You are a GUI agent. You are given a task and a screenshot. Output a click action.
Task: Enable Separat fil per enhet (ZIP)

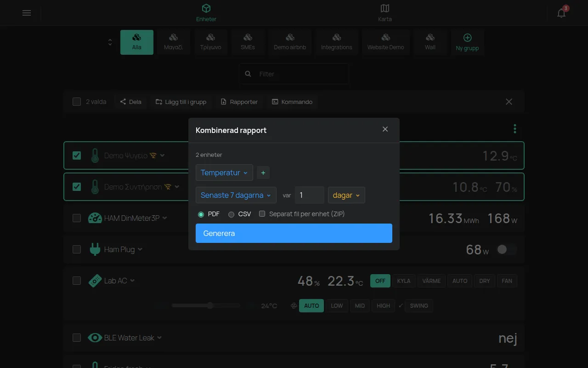pyautogui.click(x=262, y=214)
